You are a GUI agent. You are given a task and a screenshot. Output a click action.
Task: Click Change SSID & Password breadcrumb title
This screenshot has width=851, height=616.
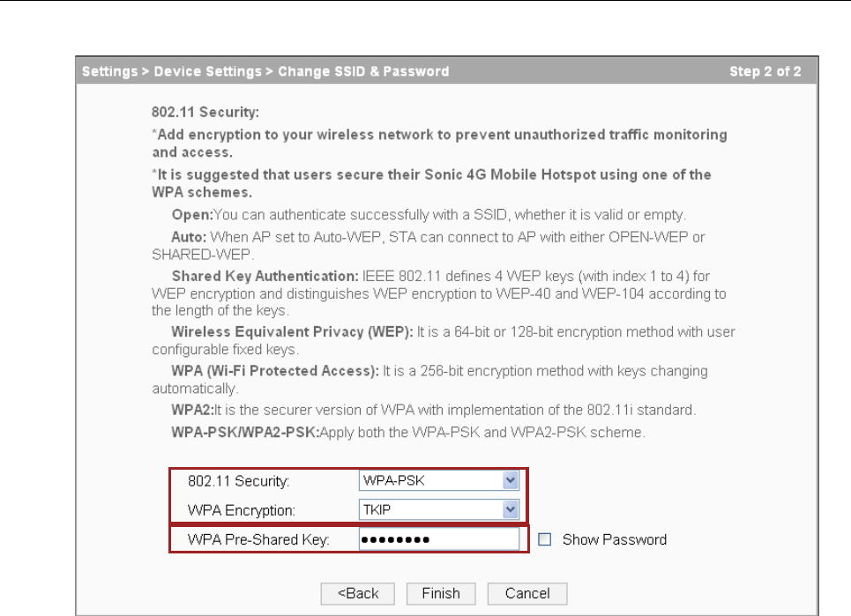tap(363, 71)
